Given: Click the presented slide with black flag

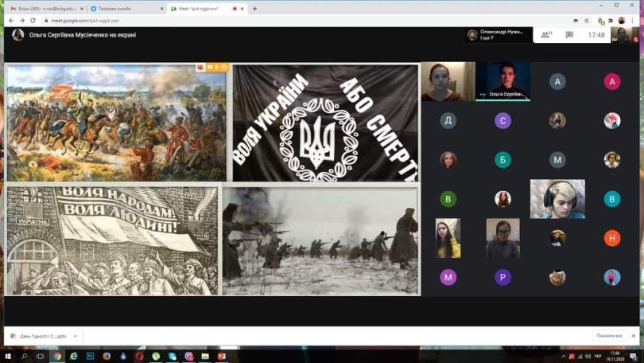Looking at the screenshot, I should point(326,123).
